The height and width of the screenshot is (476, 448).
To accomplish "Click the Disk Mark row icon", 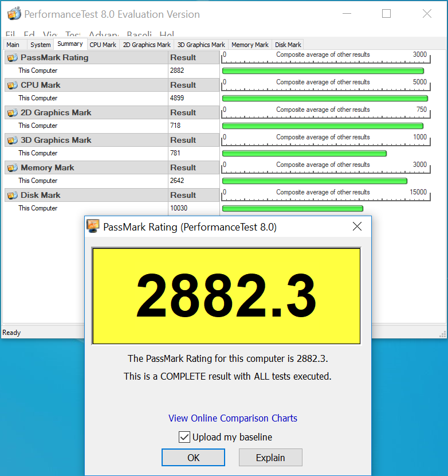I will pyautogui.click(x=13, y=195).
